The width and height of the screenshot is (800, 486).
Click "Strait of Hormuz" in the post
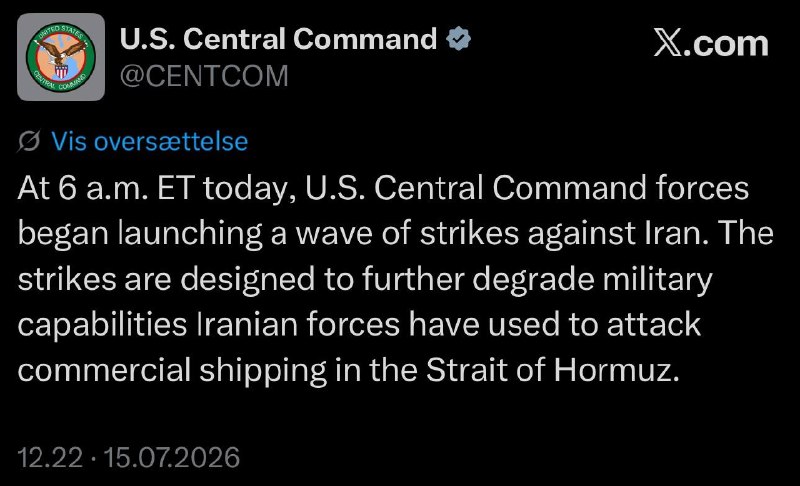[x=553, y=370]
